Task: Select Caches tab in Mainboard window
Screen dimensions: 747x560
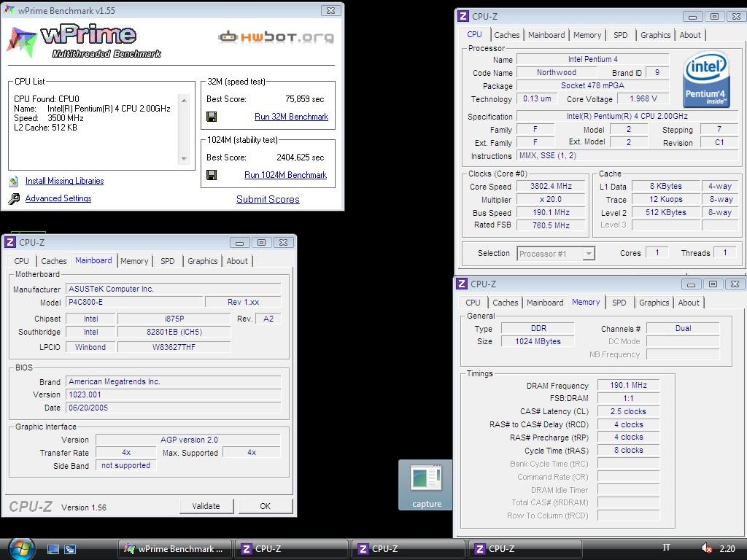Action: (54, 261)
